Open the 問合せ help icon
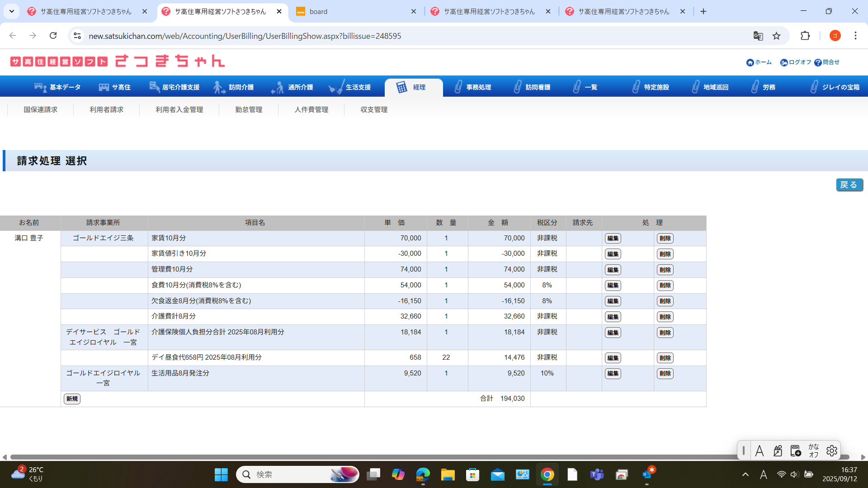Screen dimensions: 868x488 click(818, 63)
